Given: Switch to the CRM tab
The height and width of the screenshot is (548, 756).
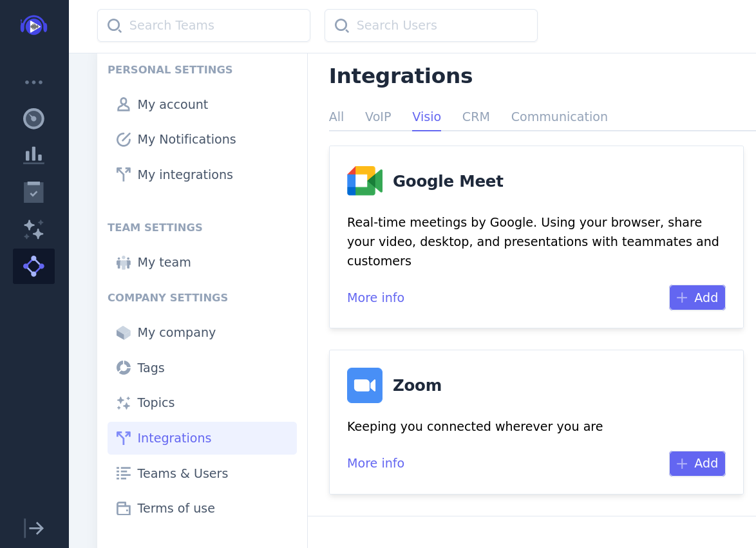Looking at the screenshot, I should tap(476, 117).
